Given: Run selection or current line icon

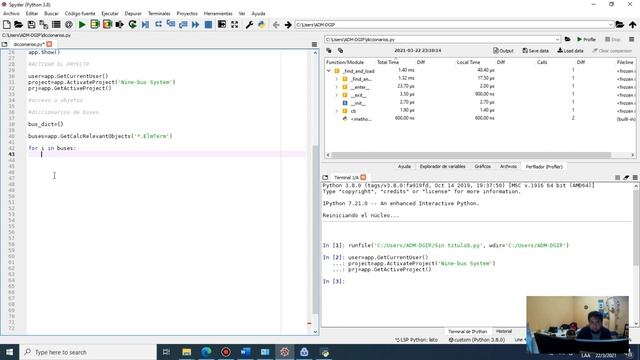Looking at the screenshot, I should [120, 25].
